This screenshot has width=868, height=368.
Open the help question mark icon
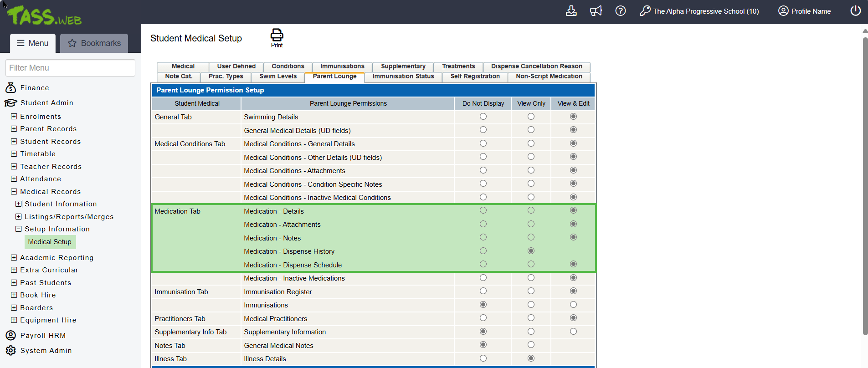point(620,11)
